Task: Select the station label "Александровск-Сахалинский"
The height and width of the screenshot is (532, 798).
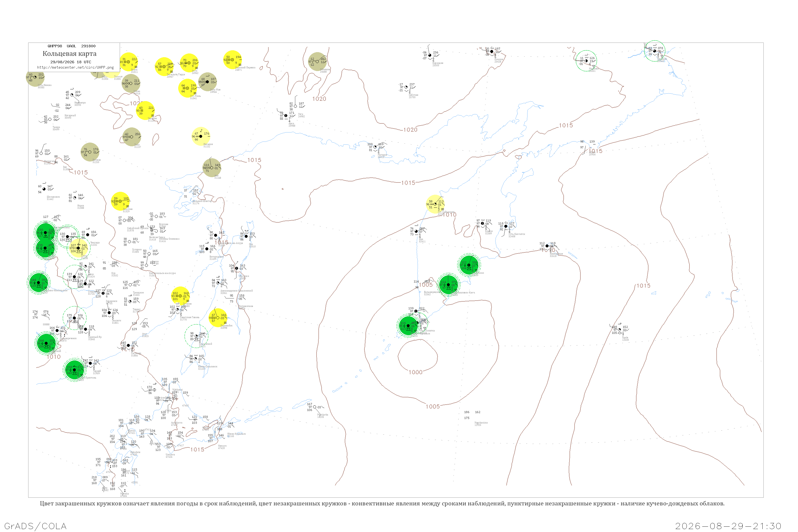Action: click(x=236, y=291)
